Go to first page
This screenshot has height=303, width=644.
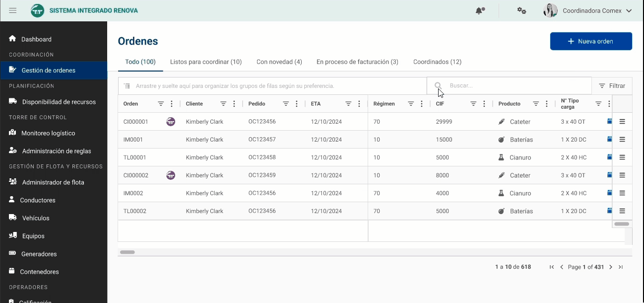(x=552, y=267)
